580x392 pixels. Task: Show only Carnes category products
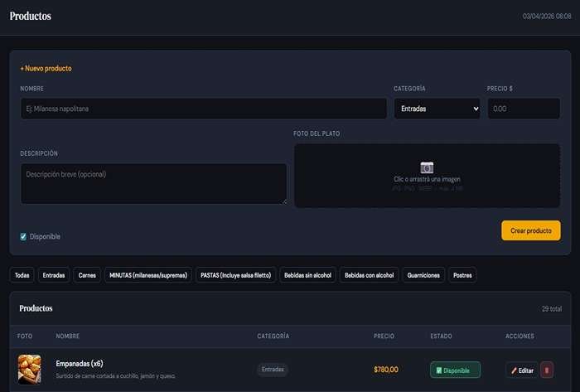tap(87, 275)
